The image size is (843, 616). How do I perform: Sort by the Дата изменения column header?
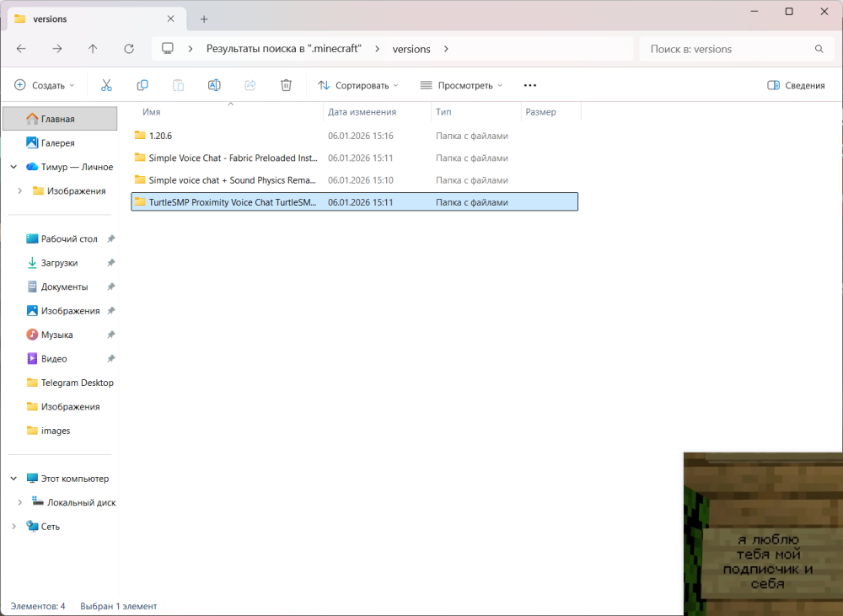(x=362, y=112)
